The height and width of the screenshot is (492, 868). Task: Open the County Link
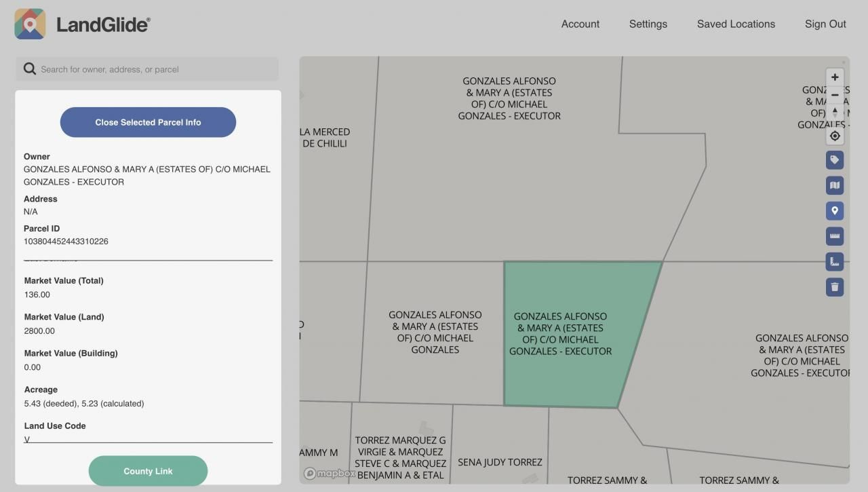pos(148,471)
